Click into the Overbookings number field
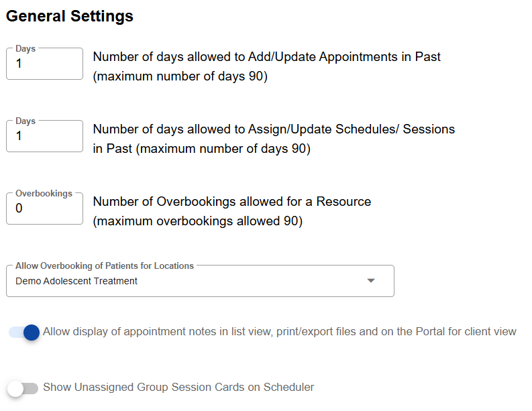Screen dimensions: 532x411 [x=44, y=209]
